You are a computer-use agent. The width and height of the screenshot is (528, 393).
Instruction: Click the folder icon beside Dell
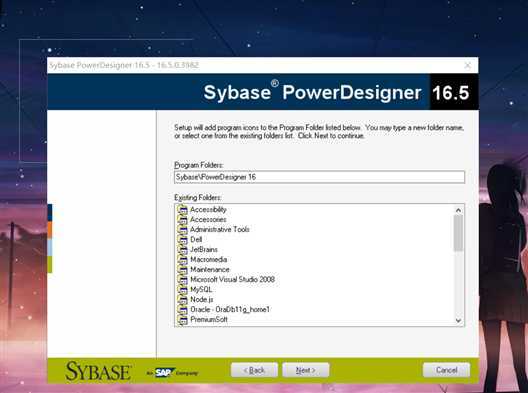182,240
